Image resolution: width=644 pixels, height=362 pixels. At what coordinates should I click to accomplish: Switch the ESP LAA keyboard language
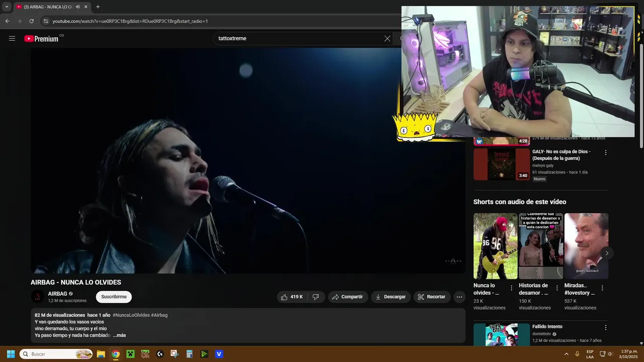(590, 354)
